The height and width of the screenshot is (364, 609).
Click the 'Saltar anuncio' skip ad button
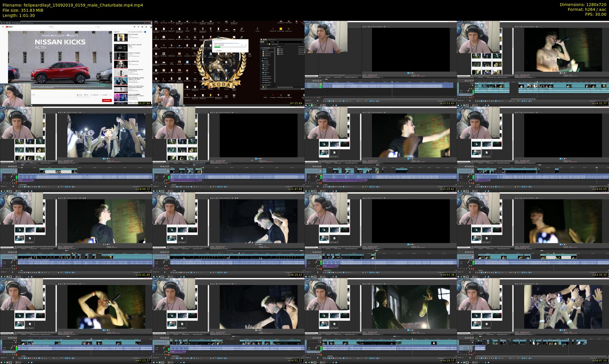point(105,82)
